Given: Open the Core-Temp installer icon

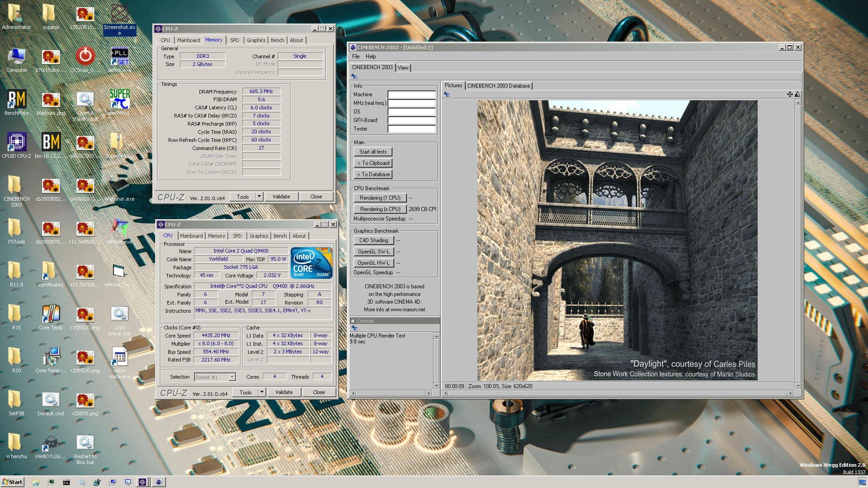Looking at the screenshot, I should 51,360.
